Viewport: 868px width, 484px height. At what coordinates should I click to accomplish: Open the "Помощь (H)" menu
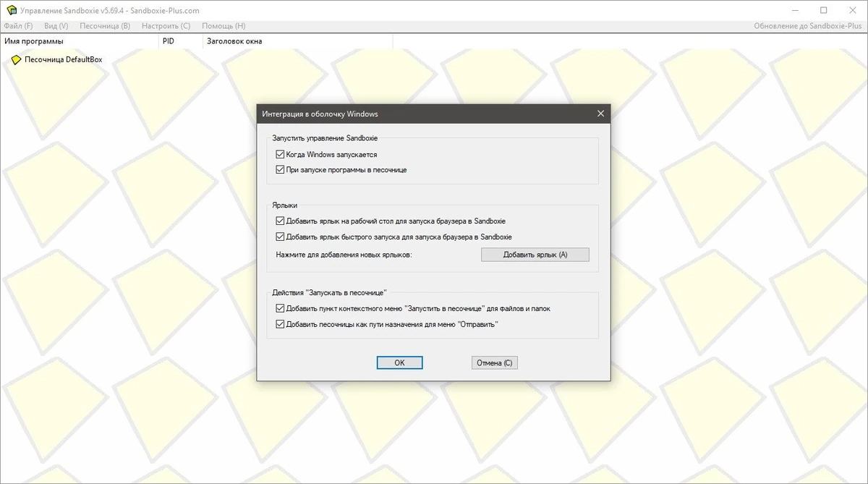(222, 26)
